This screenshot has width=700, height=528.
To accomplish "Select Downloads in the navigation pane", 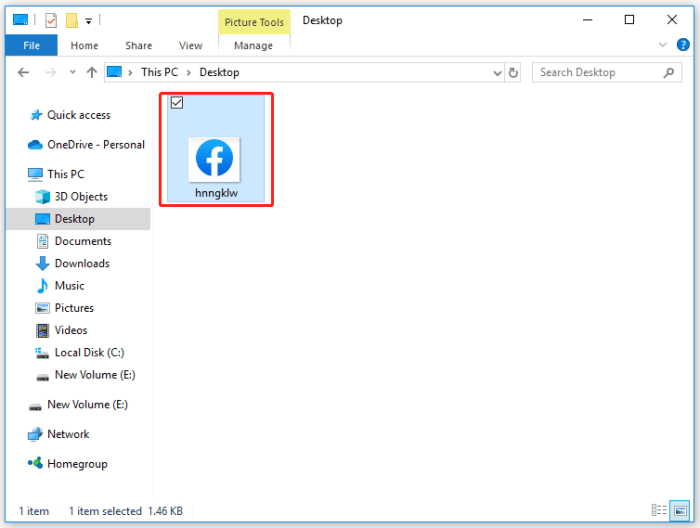I will 82,263.
